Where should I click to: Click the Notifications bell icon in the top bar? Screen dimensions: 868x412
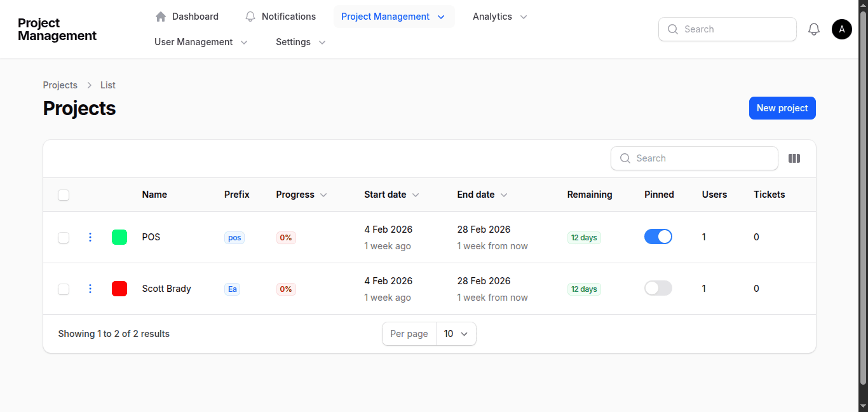click(x=250, y=16)
